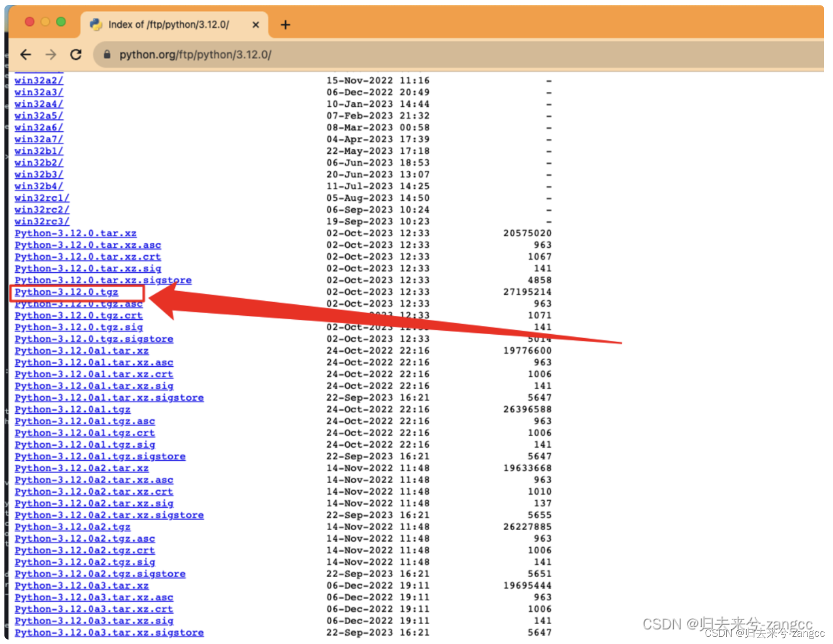The image size is (833, 644).
Task: Open the win32b3/ directory link
Action: (39, 174)
